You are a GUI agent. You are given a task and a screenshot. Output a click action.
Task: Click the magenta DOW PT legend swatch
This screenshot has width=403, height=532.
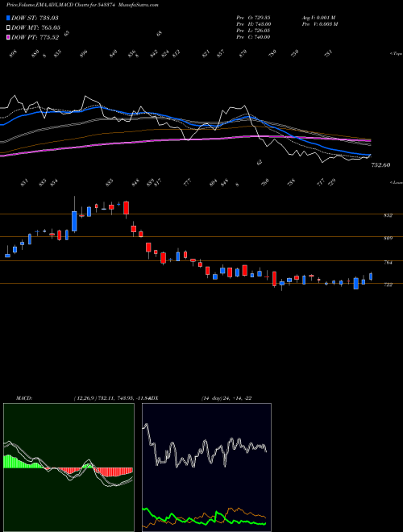tap(9, 37)
